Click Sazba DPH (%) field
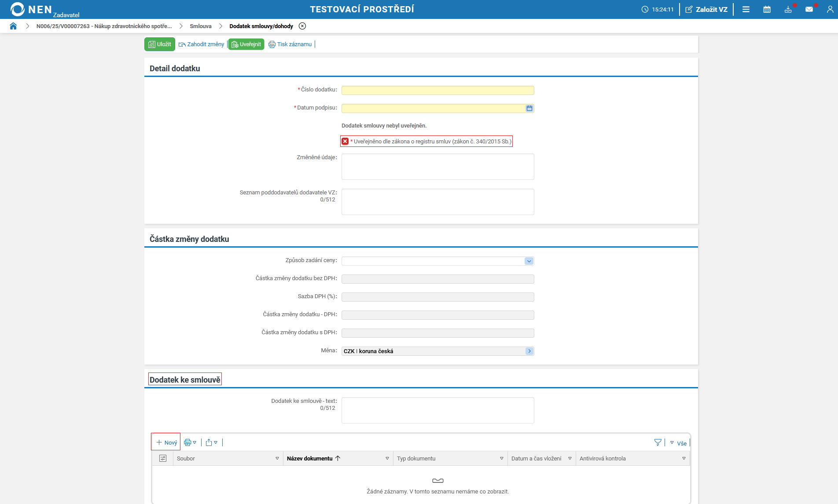This screenshot has width=838, height=504. coord(437,297)
